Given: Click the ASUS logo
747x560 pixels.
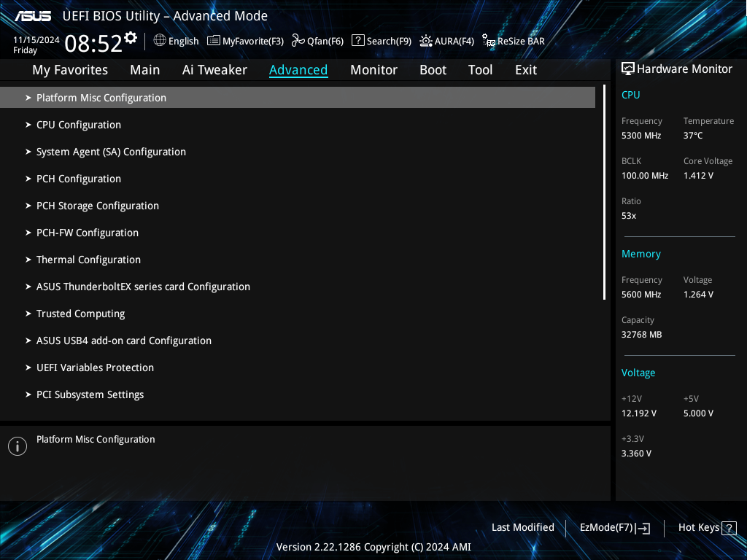Looking at the screenshot, I should (x=33, y=16).
